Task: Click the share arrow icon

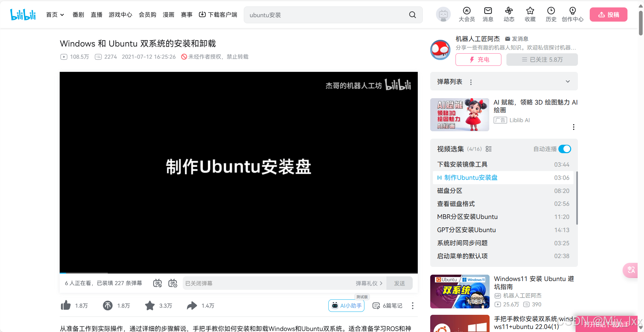Action: click(x=192, y=305)
